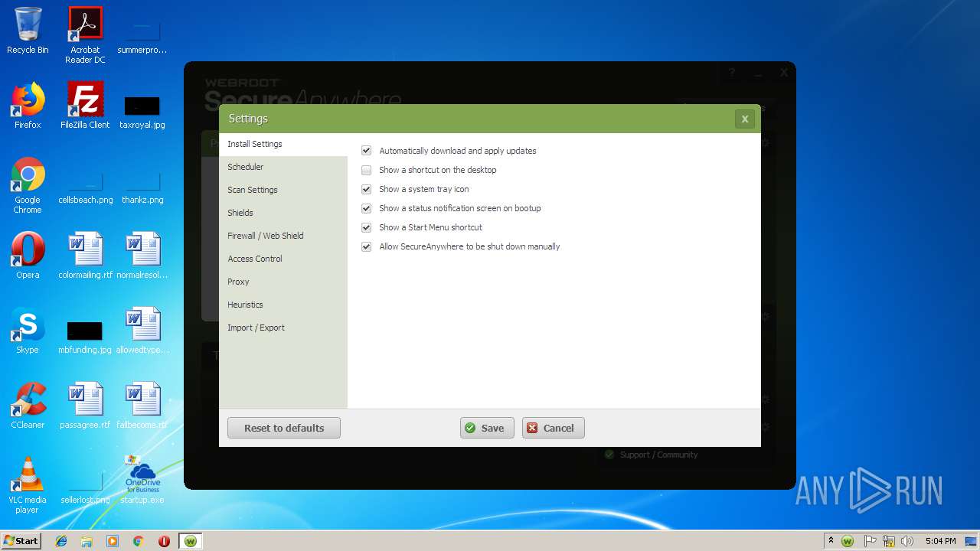Open volume control in system tray
The width and height of the screenshot is (980, 551).
tap(907, 541)
